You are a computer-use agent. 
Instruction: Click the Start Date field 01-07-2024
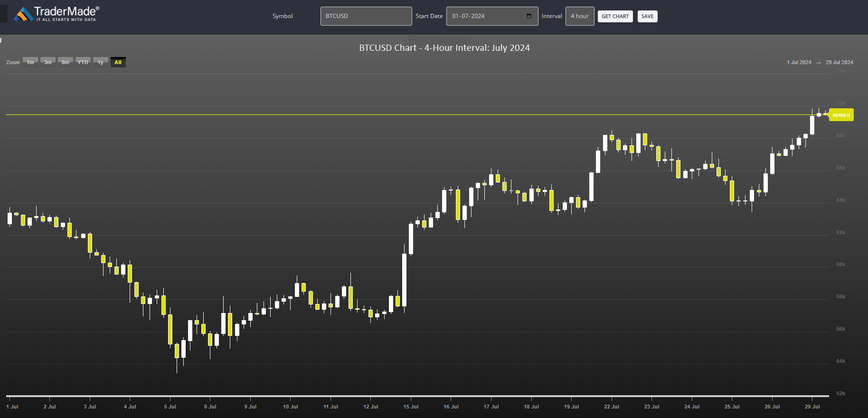coord(492,16)
